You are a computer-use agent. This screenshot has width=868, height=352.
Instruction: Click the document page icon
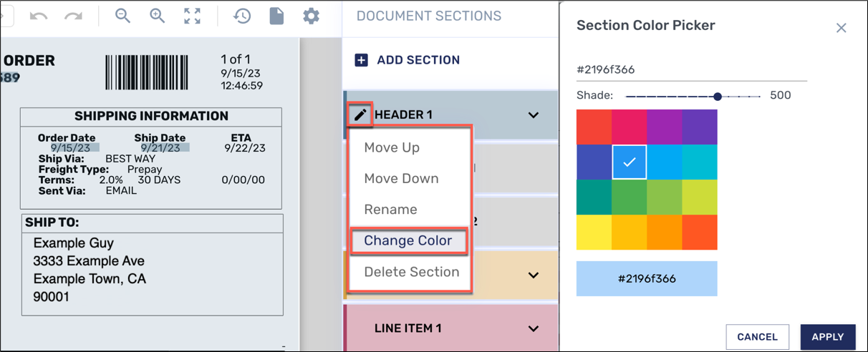[x=276, y=16]
